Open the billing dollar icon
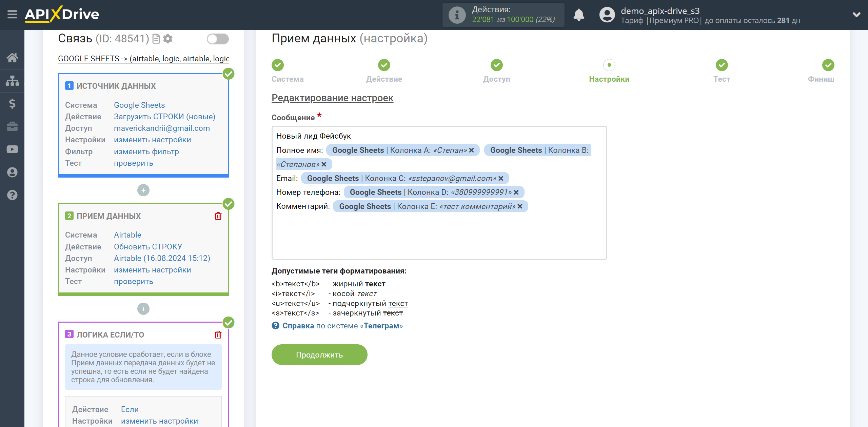This screenshot has height=427, width=868. point(12,103)
